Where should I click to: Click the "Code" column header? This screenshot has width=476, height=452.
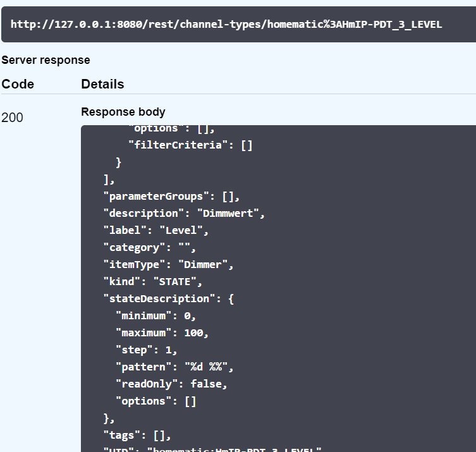click(x=18, y=84)
